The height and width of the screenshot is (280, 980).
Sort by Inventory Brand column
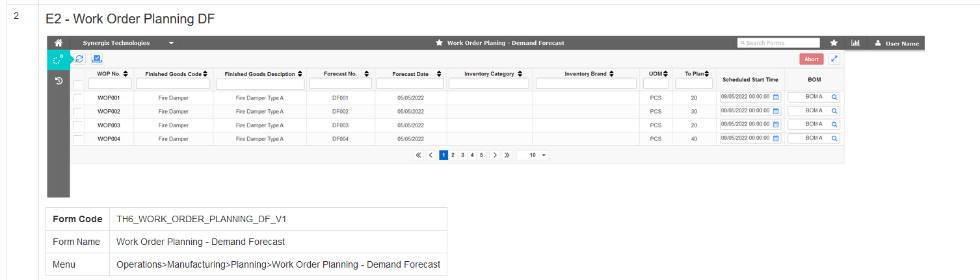point(612,74)
